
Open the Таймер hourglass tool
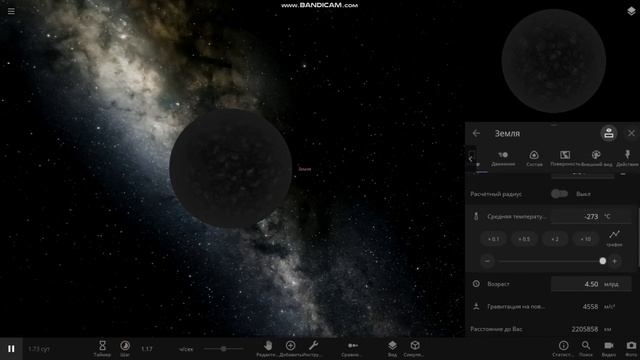pyautogui.click(x=102, y=349)
